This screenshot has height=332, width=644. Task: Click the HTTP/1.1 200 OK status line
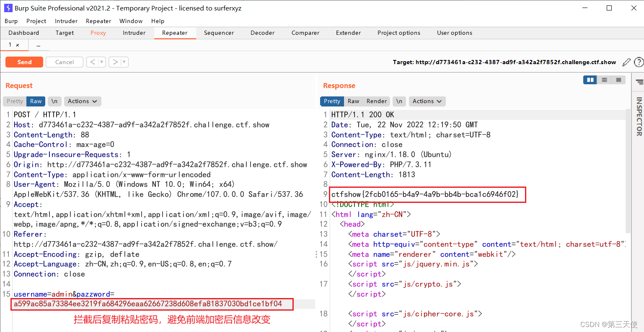[x=362, y=114]
